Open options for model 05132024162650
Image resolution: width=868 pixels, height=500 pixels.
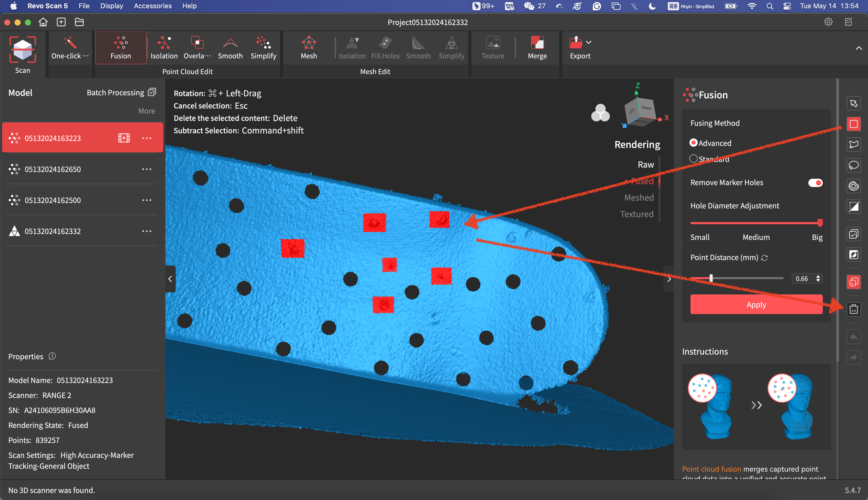tap(147, 169)
